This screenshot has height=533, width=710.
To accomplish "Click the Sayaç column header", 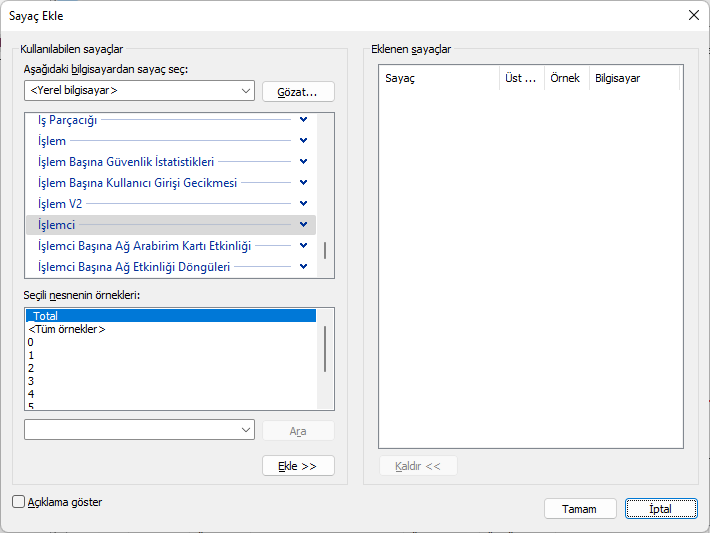I will click(x=438, y=78).
